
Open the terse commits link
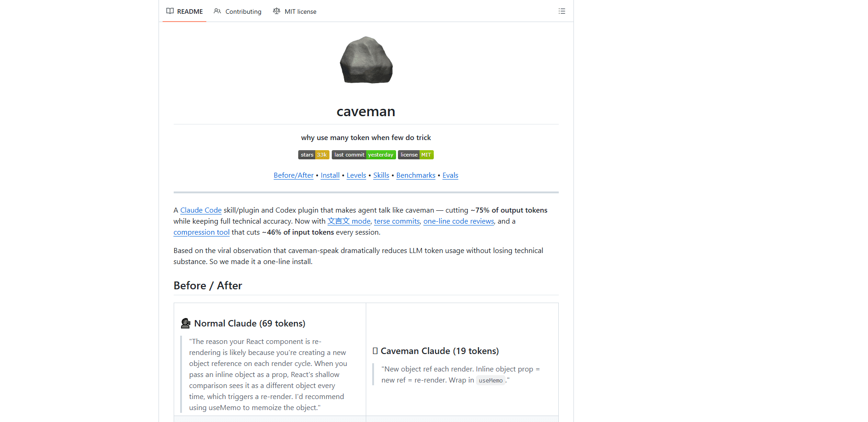[x=397, y=221]
